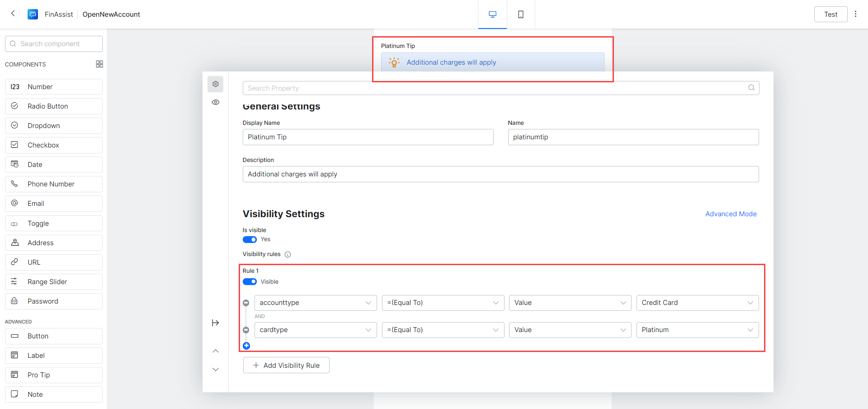Viewport: 868px width, 409px height.
Task: Remove the accounttype condition row
Action: [x=246, y=303]
